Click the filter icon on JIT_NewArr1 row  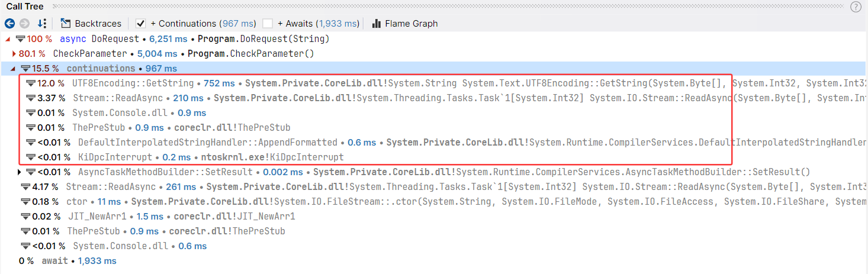[x=25, y=217]
